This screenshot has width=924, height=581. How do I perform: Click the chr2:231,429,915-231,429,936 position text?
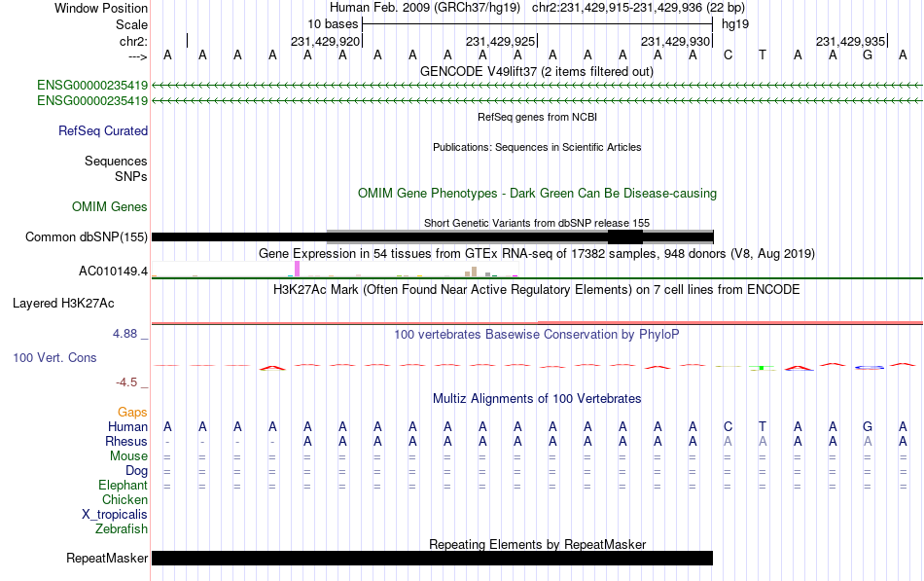tap(617, 8)
